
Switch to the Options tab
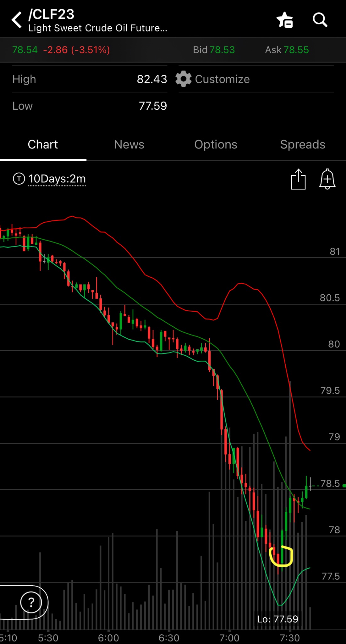pyautogui.click(x=216, y=145)
